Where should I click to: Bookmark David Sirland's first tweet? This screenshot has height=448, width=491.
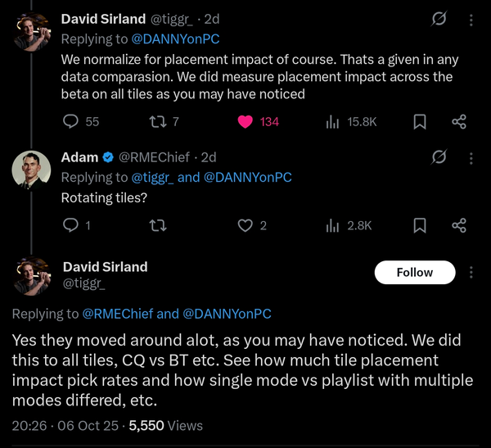coord(419,122)
